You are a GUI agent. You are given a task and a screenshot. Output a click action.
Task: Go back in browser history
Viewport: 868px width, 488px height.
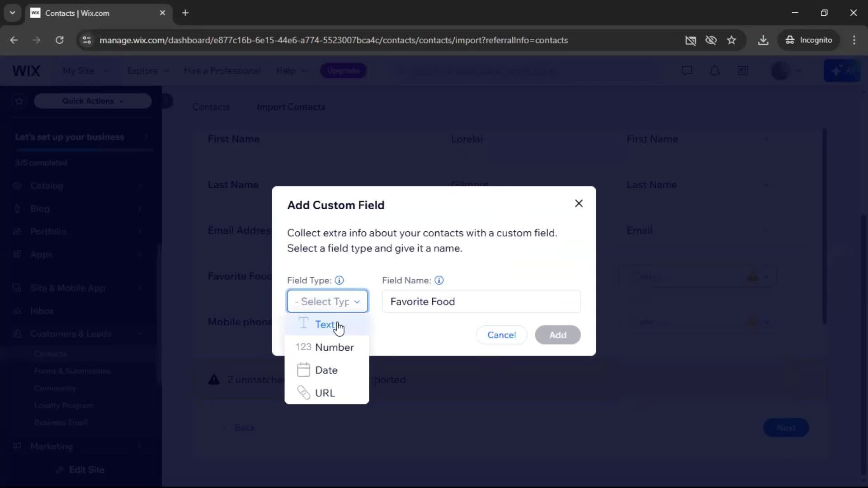[x=14, y=40]
